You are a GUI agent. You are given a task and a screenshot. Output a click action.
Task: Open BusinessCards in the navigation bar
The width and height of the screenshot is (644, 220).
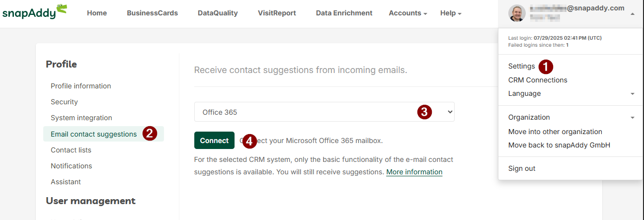tap(152, 13)
